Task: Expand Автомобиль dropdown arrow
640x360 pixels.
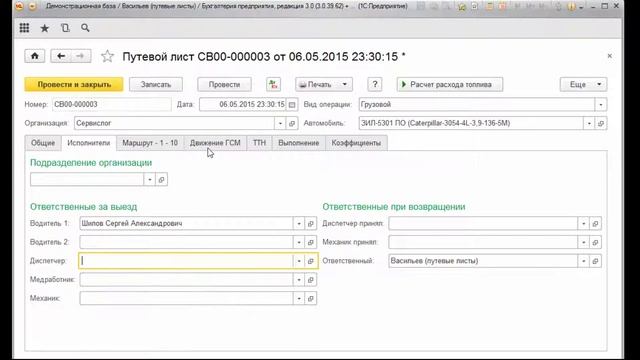Action: 589,123
